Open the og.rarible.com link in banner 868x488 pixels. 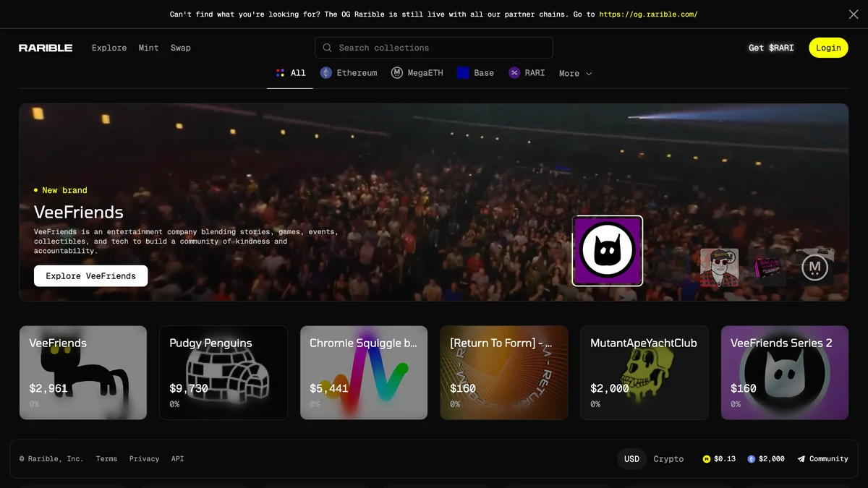click(648, 14)
